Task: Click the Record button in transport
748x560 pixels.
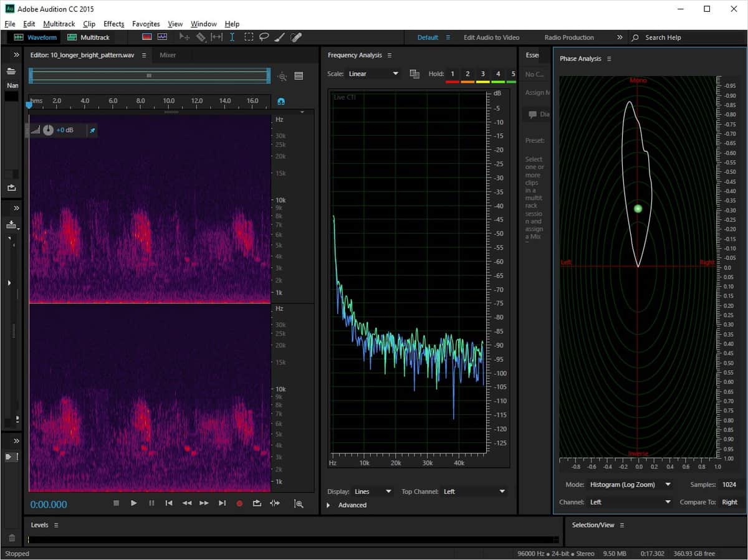Action: pyautogui.click(x=239, y=503)
